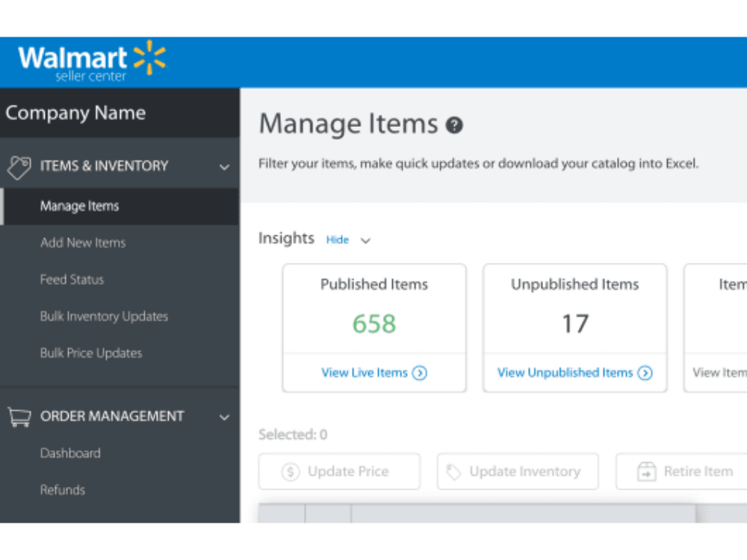Click the Update Price button

pyautogui.click(x=339, y=471)
